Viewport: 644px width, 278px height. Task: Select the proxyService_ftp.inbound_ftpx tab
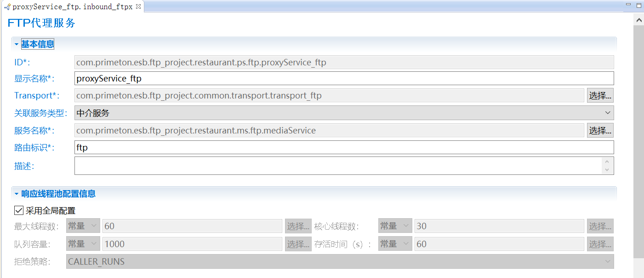(72, 7)
